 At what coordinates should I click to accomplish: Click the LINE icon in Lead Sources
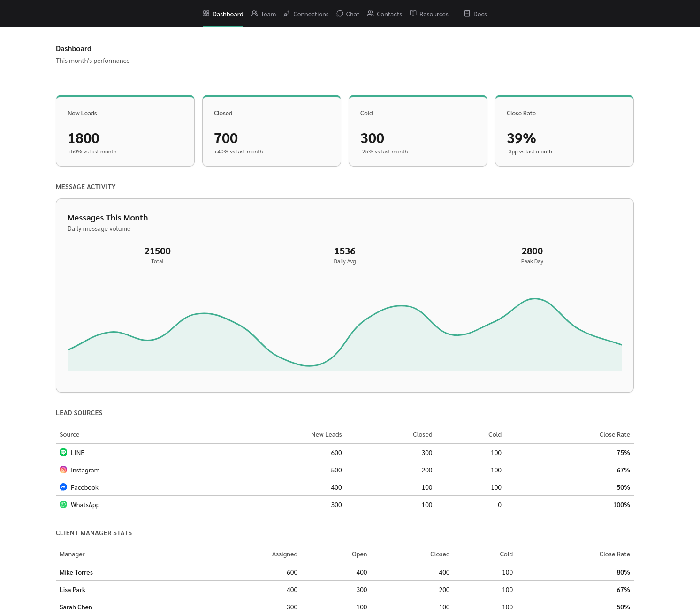coord(63,452)
